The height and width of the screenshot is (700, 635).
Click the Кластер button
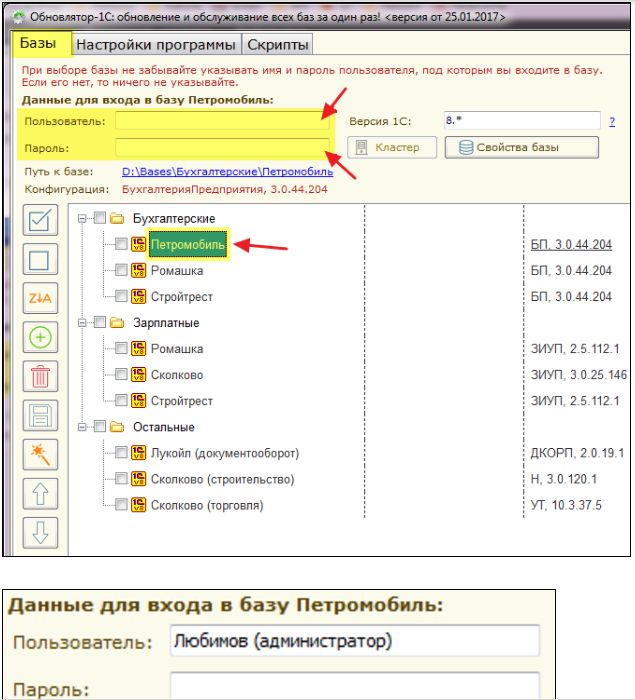coord(392,147)
